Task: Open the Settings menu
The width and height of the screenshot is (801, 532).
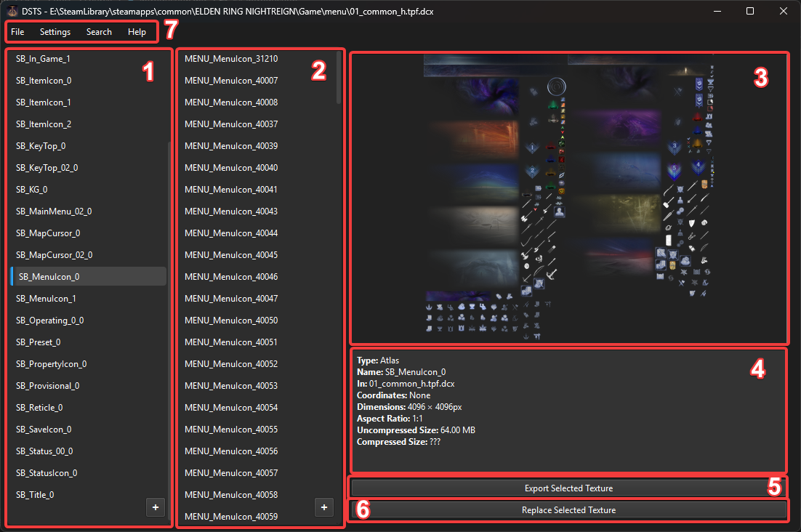Action: tap(55, 32)
